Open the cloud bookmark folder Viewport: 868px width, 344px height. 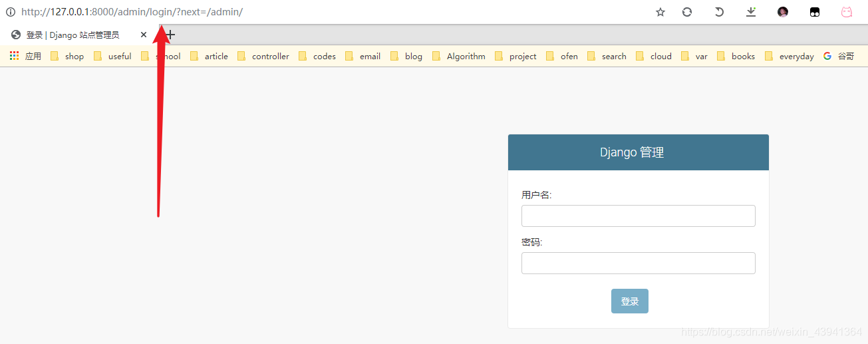pyautogui.click(x=654, y=57)
